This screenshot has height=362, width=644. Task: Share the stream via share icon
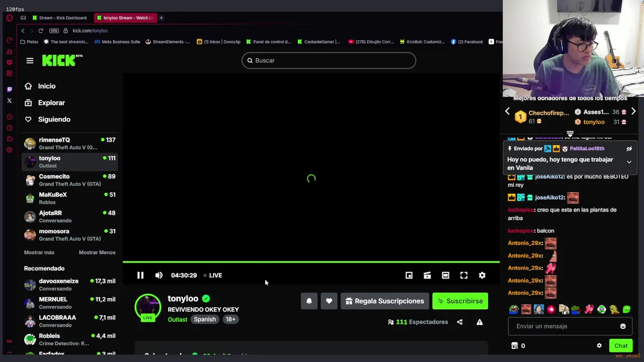coord(460,322)
